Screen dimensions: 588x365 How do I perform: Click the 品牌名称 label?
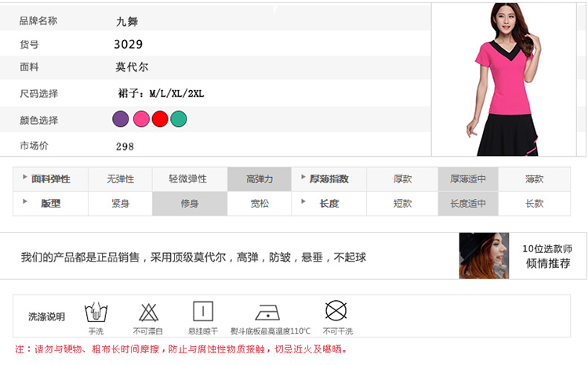(38, 20)
